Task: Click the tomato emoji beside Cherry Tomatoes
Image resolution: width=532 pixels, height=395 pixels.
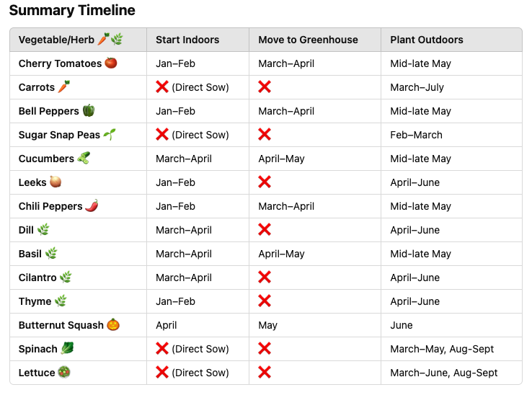Action: coord(111,63)
